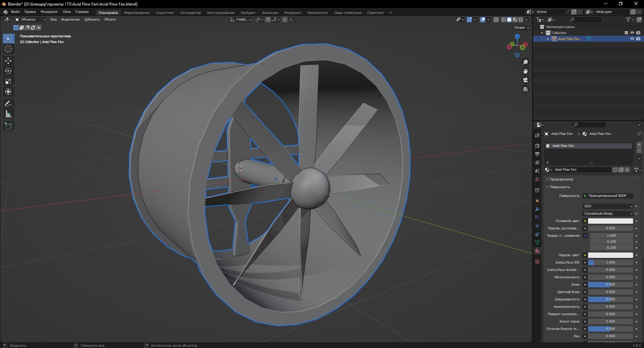Image resolution: width=644 pixels, height=348 pixels.
Task: Open the Modifiers properties tab
Action: tap(537, 209)
